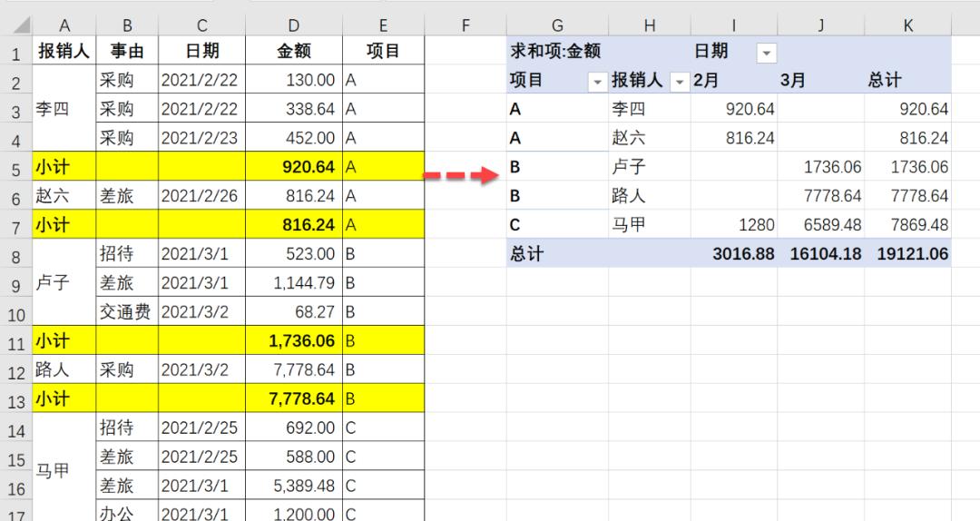Select grand total 16104.18
980x521 pixels.
click(821, 253)
